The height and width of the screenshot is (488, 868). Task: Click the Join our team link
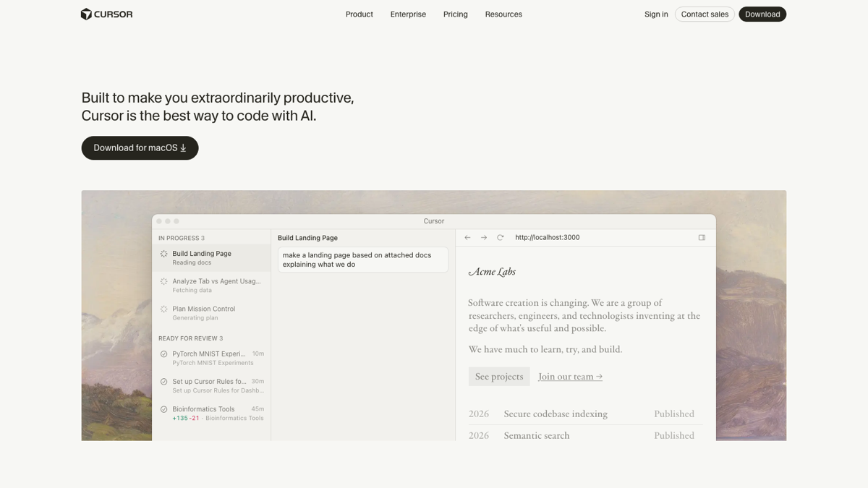[571, 377]
